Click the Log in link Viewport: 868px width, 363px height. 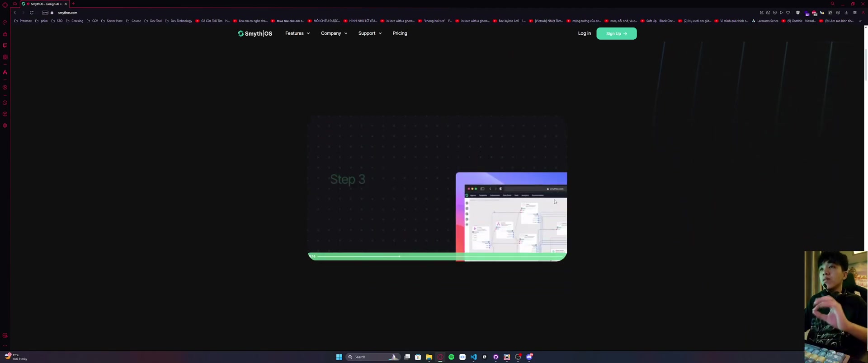[584, 33]
